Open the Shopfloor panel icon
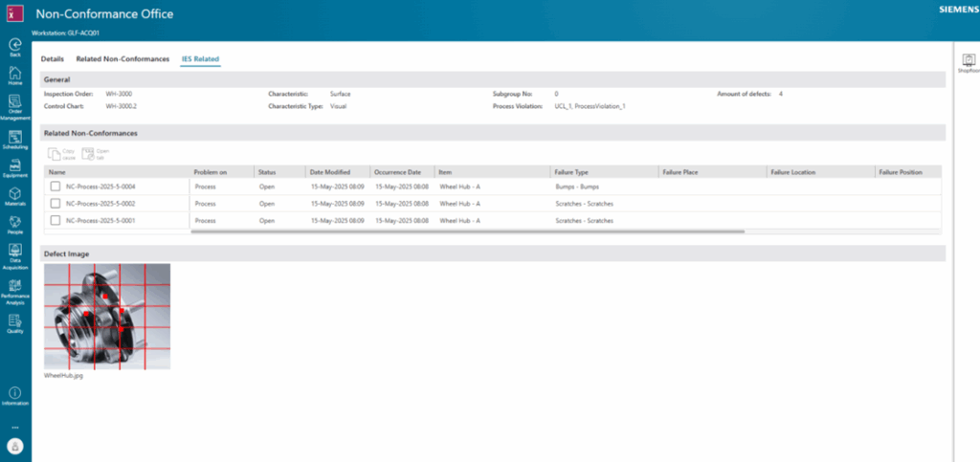 967,60
